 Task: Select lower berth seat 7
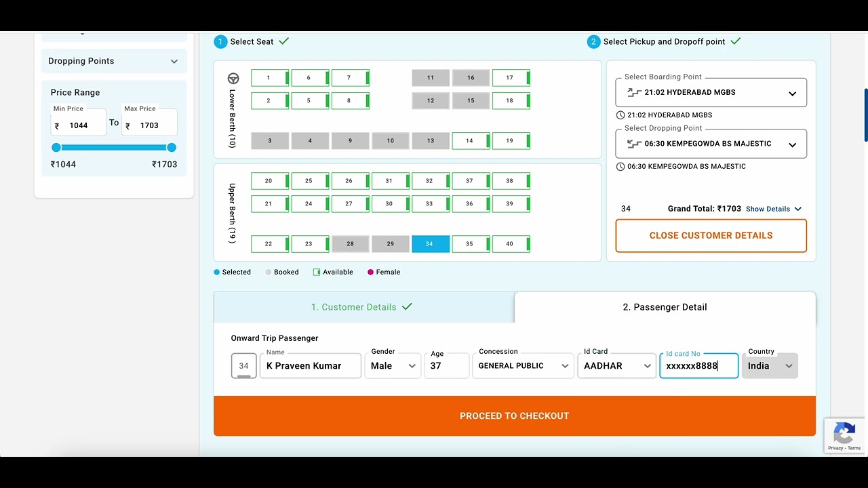351,78
